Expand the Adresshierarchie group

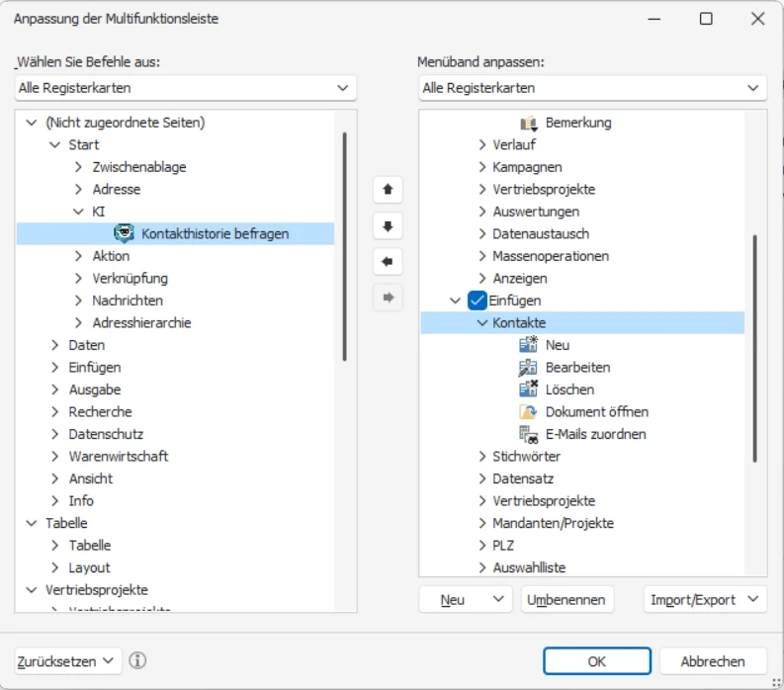coord(78,323)
